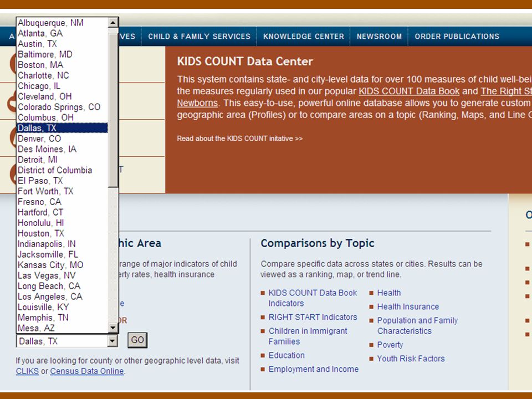
Task: Open the Education topic link
Action: (287, 355)
